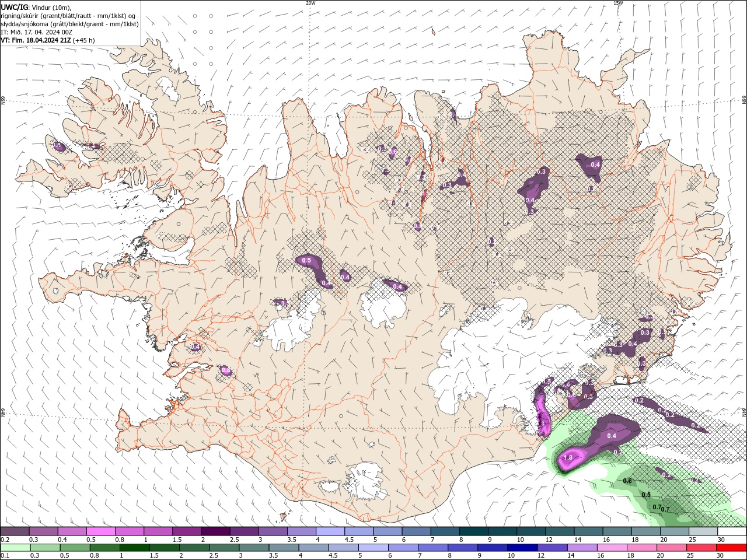The width and height of the screenshot is (747, 560).
Task: Select the dusky purple 0.2 snow-scale swatch
Action: click(x=15, y=531)
